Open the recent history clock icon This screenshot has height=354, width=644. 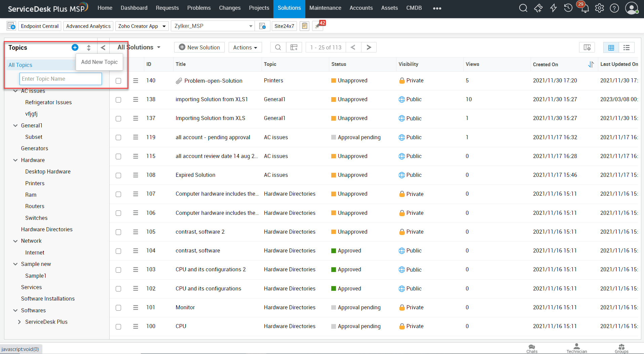(568, 8)
